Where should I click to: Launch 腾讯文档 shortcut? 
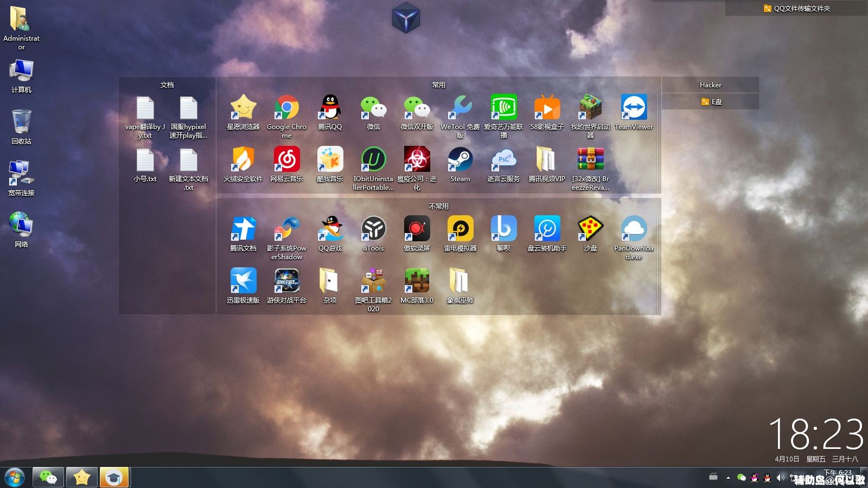(243, 234)
